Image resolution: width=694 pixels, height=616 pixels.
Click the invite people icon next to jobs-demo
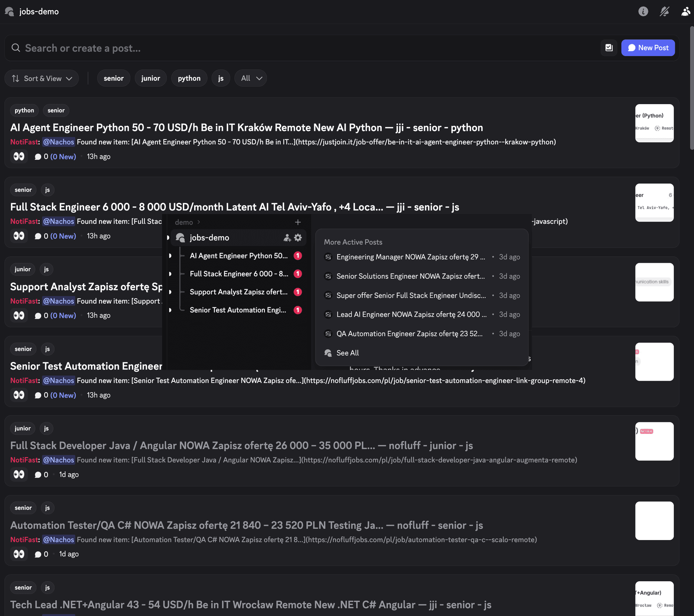point(287,238)
